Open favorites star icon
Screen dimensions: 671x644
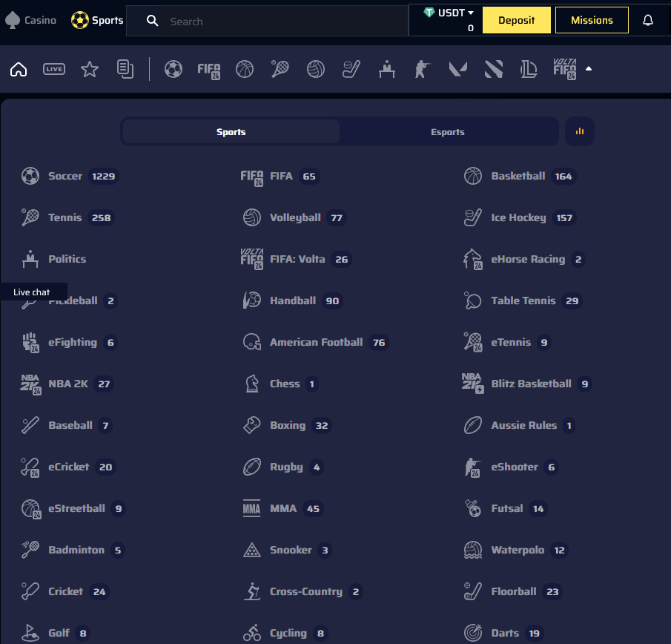pos(90,69)
